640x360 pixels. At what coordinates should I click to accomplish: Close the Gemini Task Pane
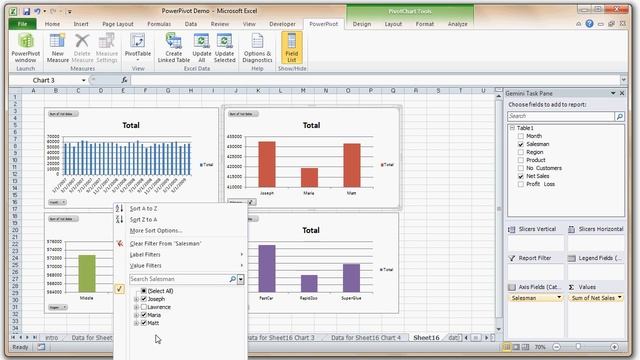point(622,93)
